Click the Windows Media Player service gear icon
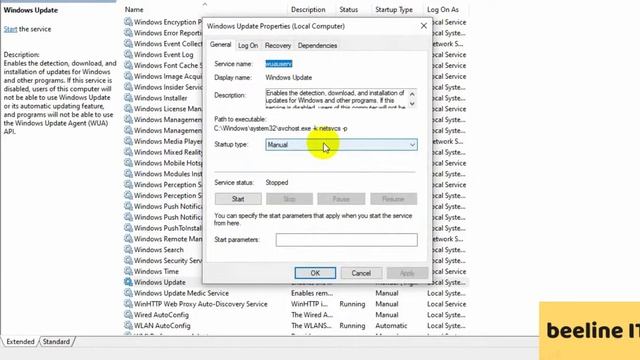This screenshot has width=640, height=360. (128, 141)
